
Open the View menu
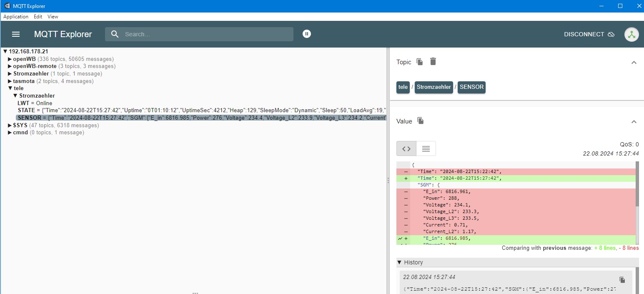point(53,17)
